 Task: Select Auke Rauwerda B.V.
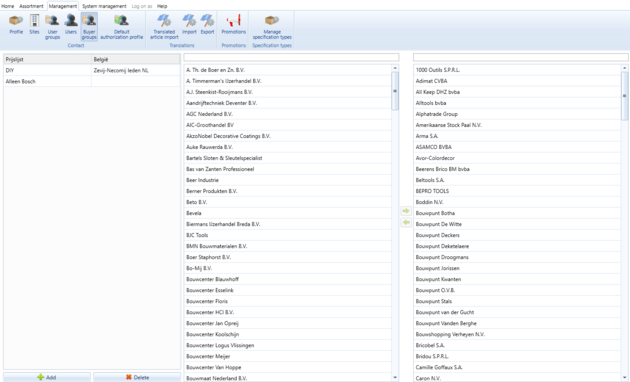point(287,147)
